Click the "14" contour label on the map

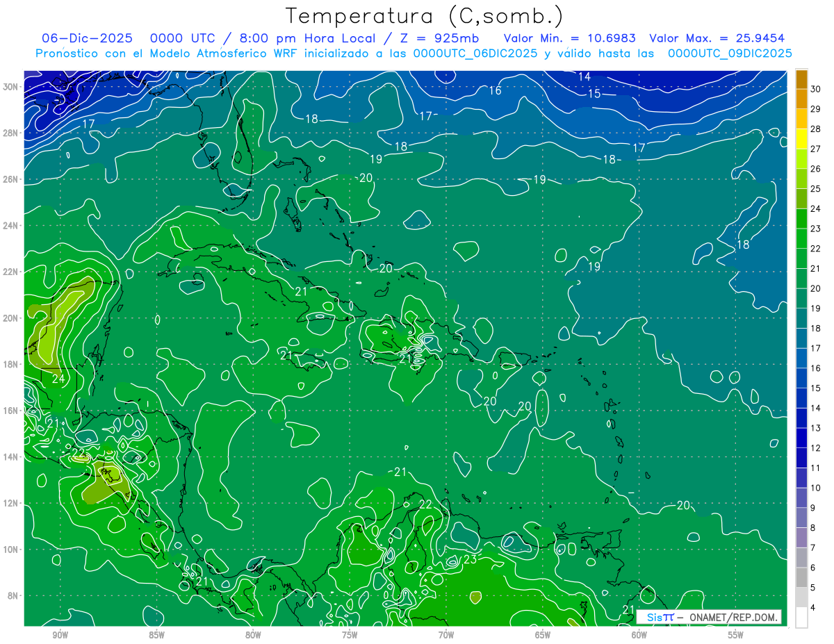[584, 76]
